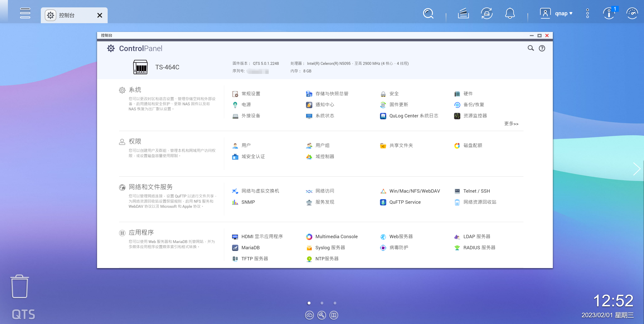Search inside Control Panel with magnifier
644x324 pixels.
pos(531,48)
